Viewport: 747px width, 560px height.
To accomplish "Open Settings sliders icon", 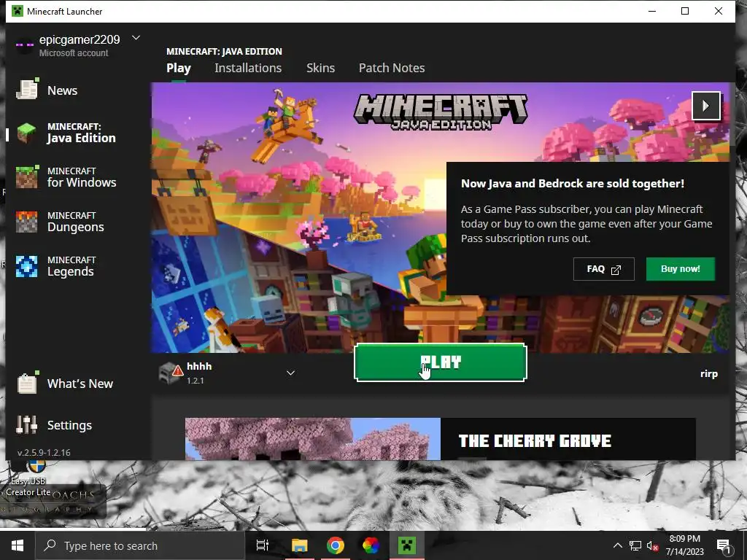I will pyautogui.click(x=27, y=425).
